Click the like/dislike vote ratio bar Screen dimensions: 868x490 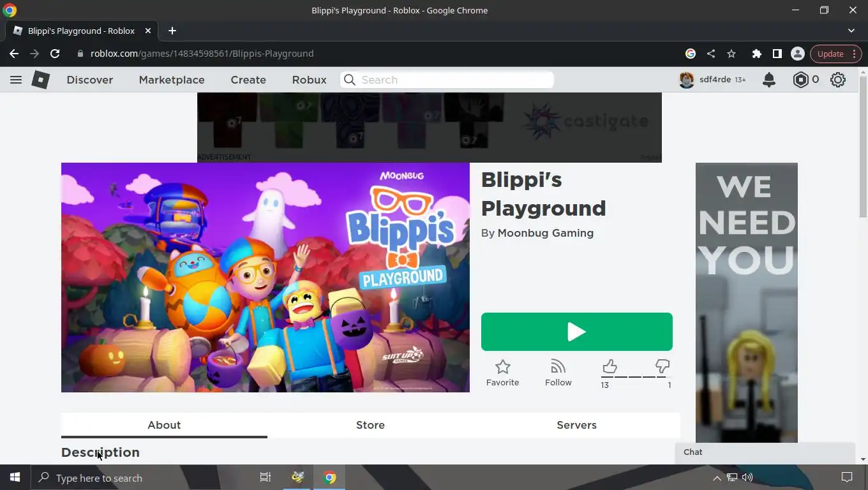[x=634, y=377]
